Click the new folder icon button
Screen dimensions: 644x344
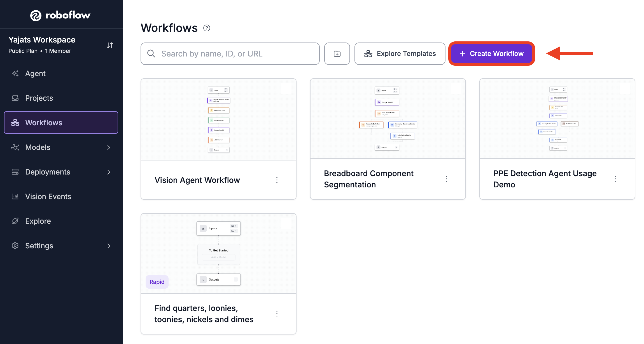337,54
